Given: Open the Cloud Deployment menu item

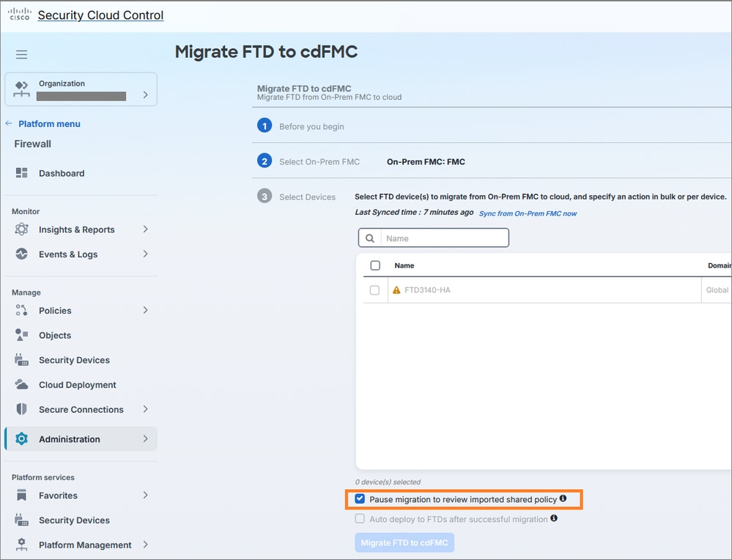Looking at the screenshot, I should pos(78,385).
